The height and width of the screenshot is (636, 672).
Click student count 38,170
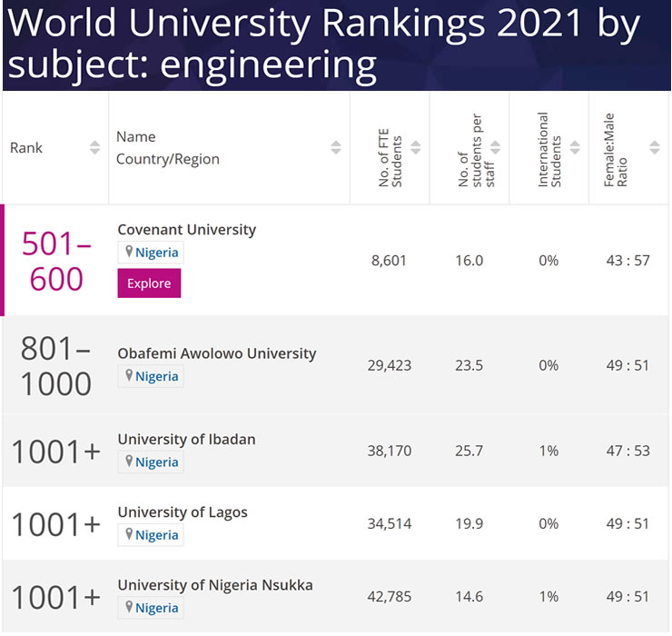[x=390, y=452]
